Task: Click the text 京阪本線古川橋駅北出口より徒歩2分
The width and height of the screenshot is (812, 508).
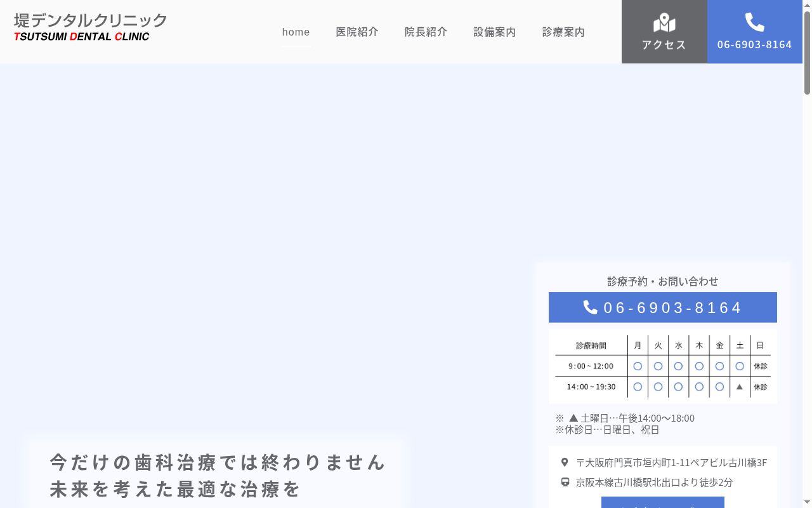Action: point(654,482)
